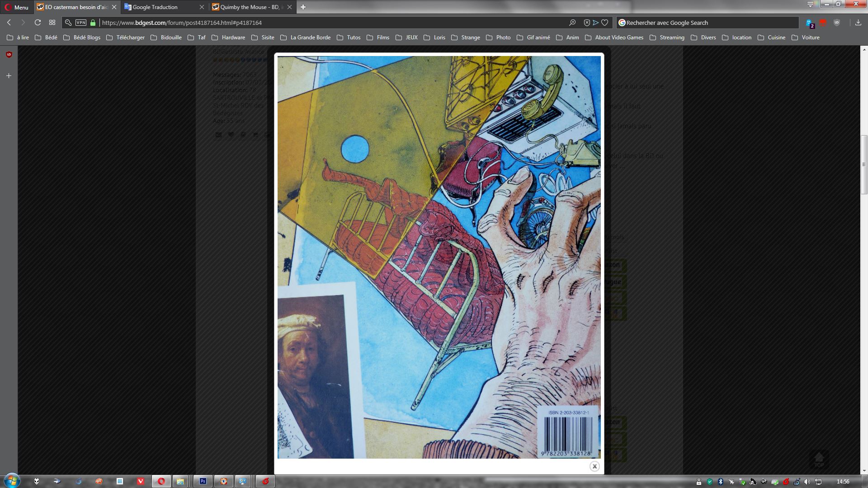Open the Ghostery extension icon
This screenshot has width=868, height=488.
pos(810,23)
